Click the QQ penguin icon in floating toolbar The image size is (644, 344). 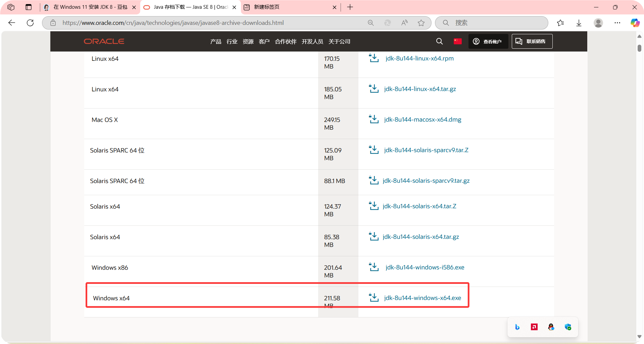tap(551, 327)
